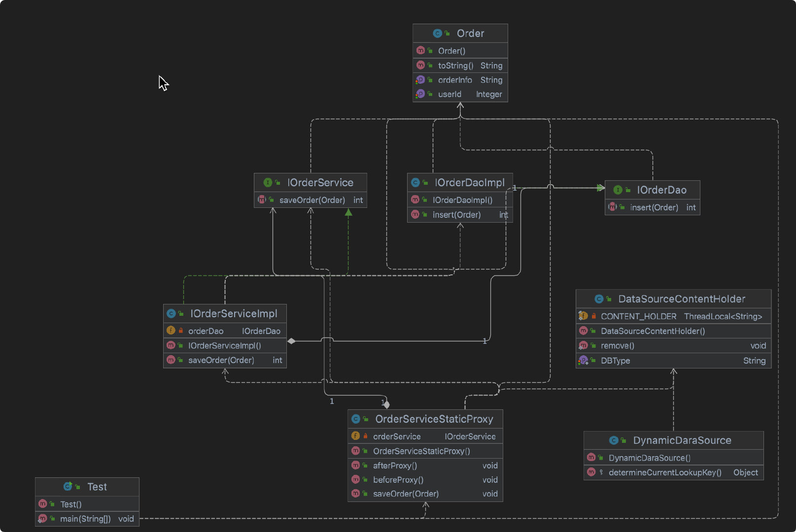Click the property icon next to DBType
The image size is (796, 532).
coord(583,360)
